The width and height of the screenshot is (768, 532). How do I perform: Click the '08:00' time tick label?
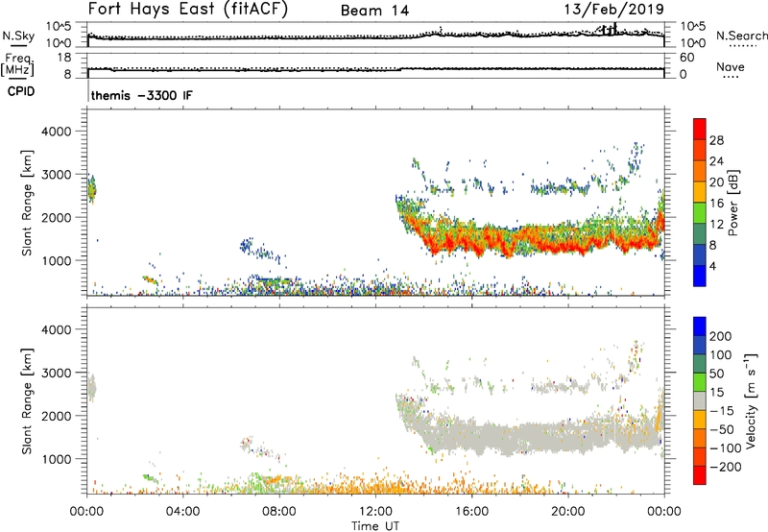(x=279, y=512)
